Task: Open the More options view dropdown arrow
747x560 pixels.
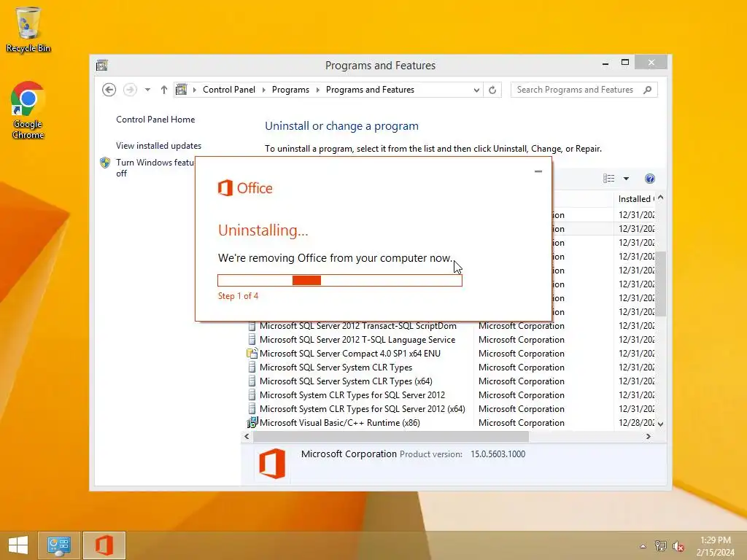Action: click(x=627, y=179)
